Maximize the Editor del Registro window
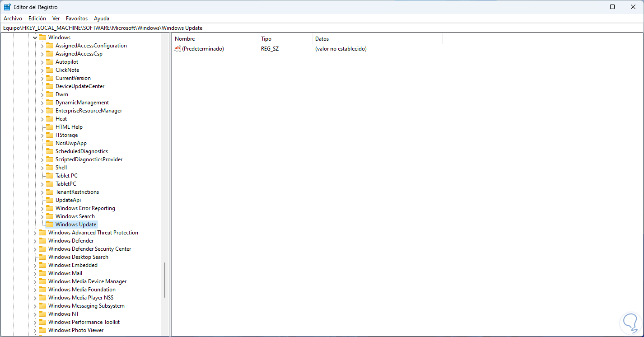644x337 pixels. coord(612,7)
